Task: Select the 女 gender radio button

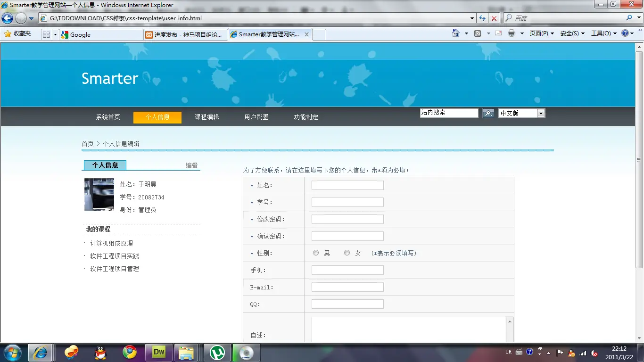Action: click(x=347, y=253)
